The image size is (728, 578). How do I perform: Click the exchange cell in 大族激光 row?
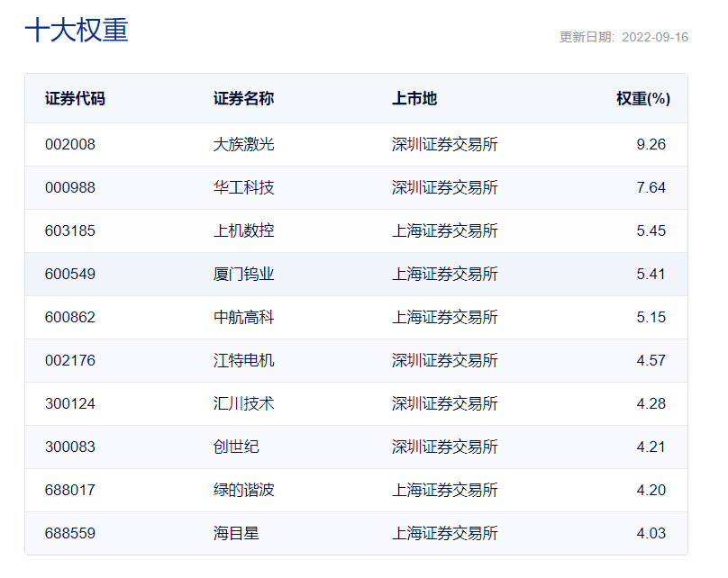click(x=445, y=144)
